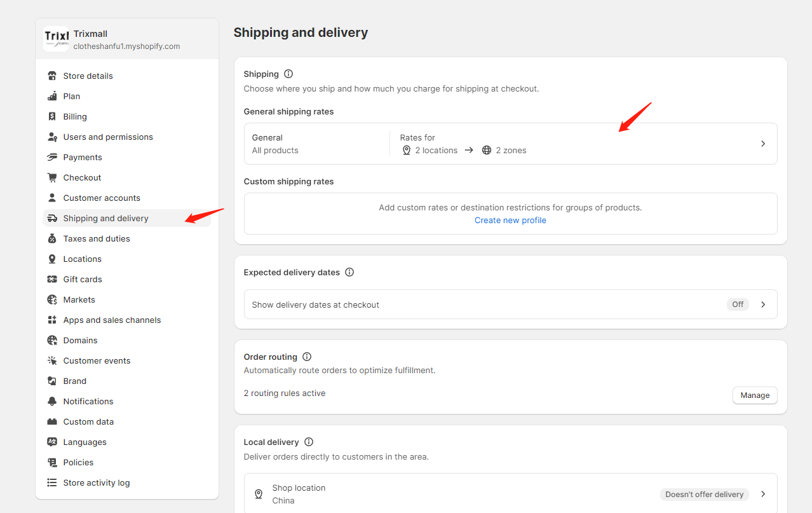Click the Taxes and duties icon
The image size is (812, 513).
tap(52, 238)
